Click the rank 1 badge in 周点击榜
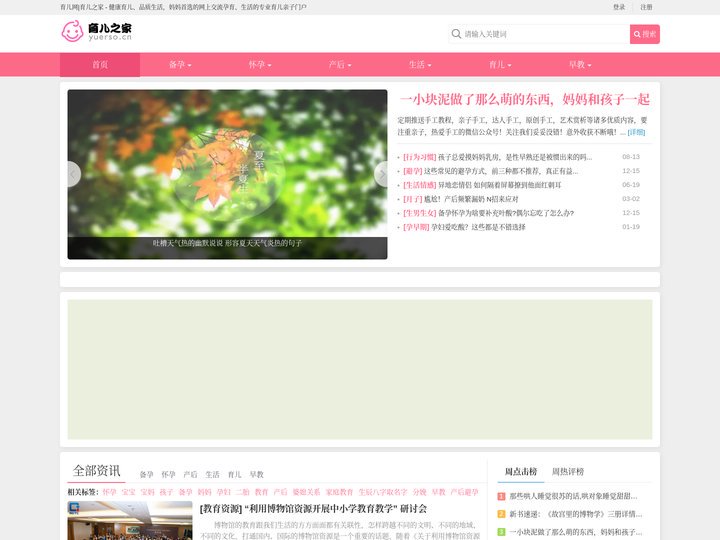 pos(501,496)
